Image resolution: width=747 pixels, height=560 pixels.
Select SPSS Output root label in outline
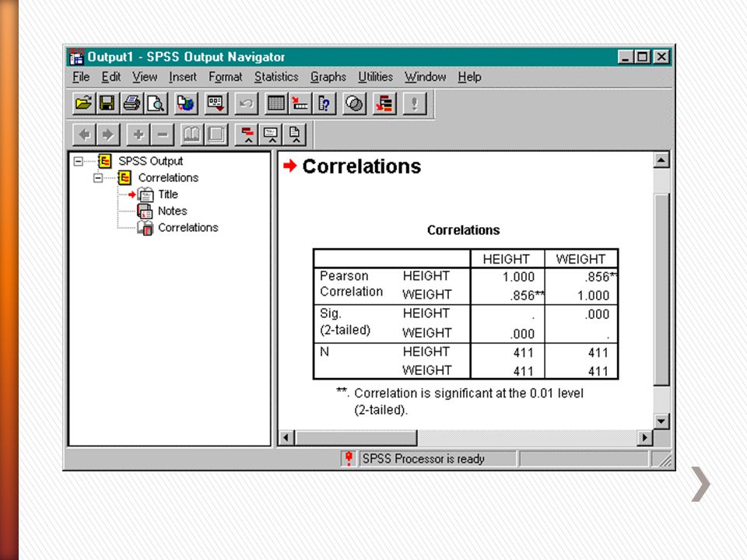[150, 161]
